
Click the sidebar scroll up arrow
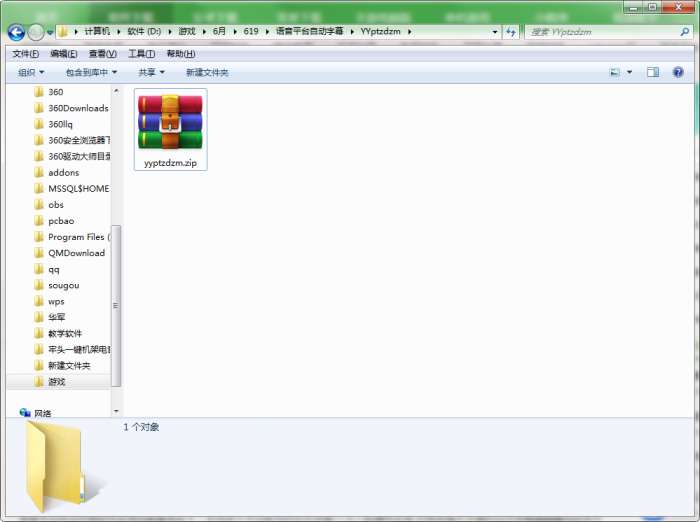pos(116,91)
